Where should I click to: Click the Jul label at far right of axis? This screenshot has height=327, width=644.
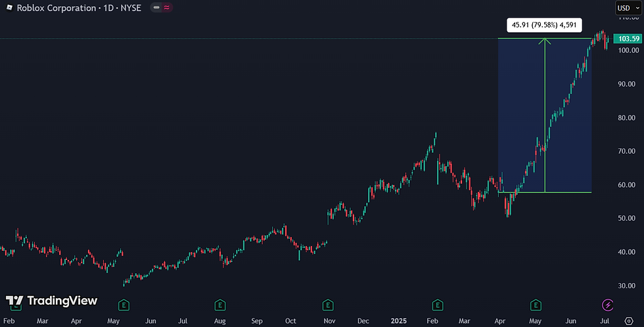coord(605,321)
